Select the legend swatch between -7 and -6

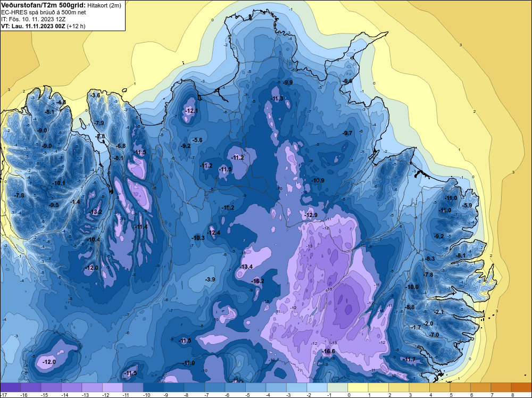(x=215, y=387)
